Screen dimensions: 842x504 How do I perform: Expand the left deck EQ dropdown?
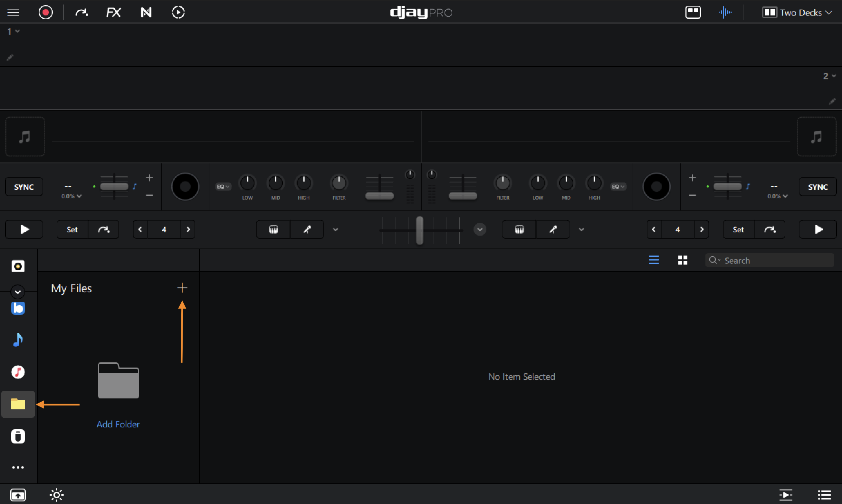(223, 186)
